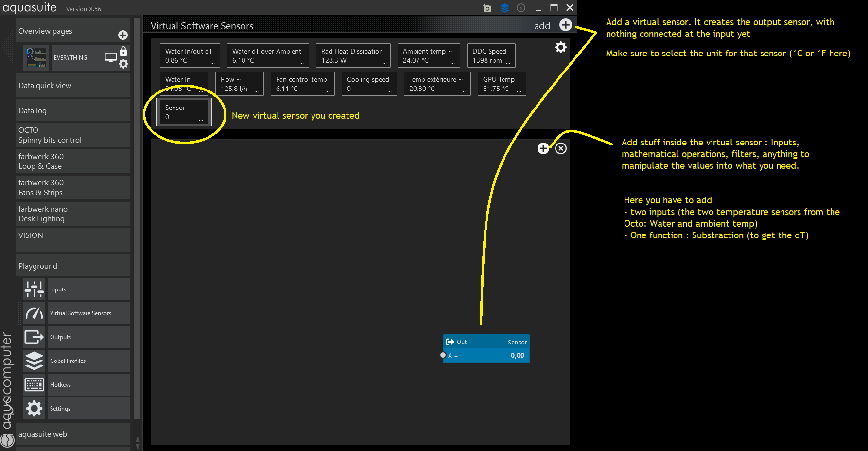This screenshot has width=868, height=451.
Task: Open farbwerk nano Desk Lighting
Action: click(73, 214)
